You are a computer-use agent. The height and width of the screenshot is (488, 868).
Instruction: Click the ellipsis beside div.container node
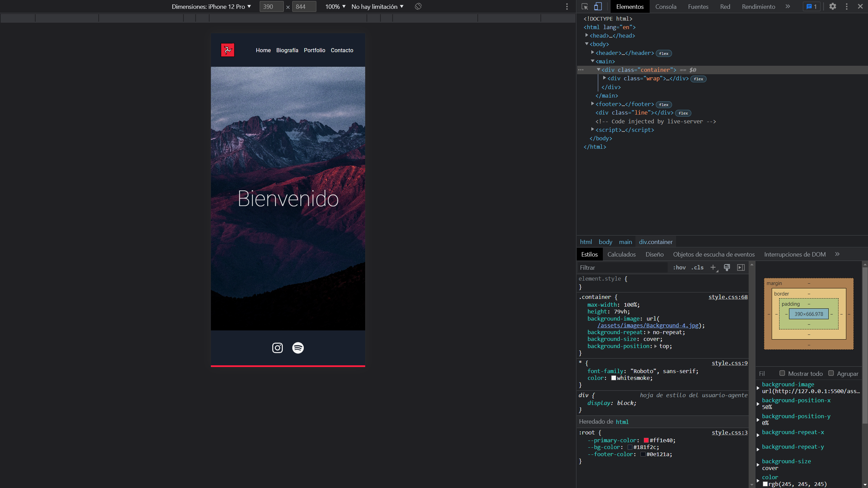pos(581,70)
